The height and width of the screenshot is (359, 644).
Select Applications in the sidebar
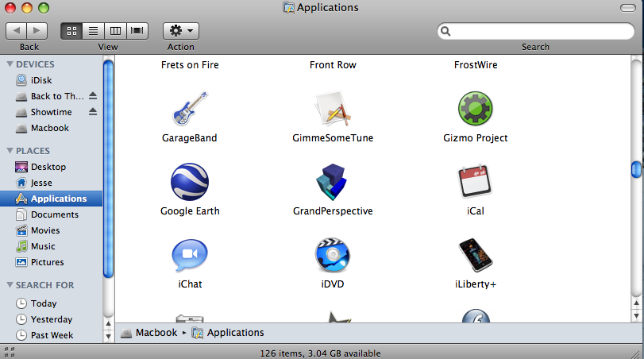[52, 199]
